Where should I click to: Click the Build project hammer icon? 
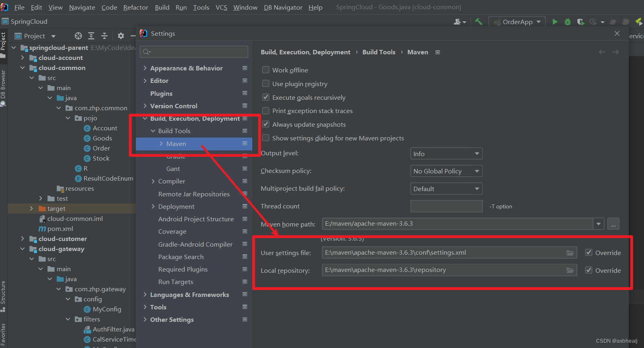pyautogui.click(x=478, y=22)
